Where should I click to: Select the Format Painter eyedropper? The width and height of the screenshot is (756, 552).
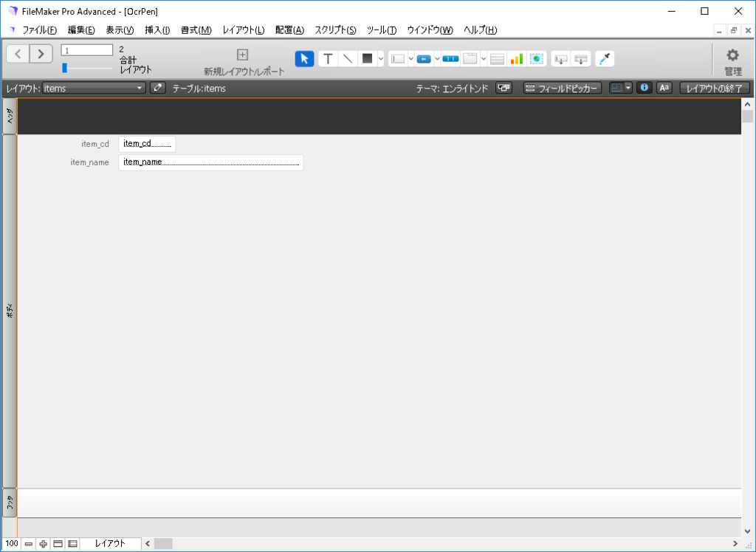click(x=605, y=59)
